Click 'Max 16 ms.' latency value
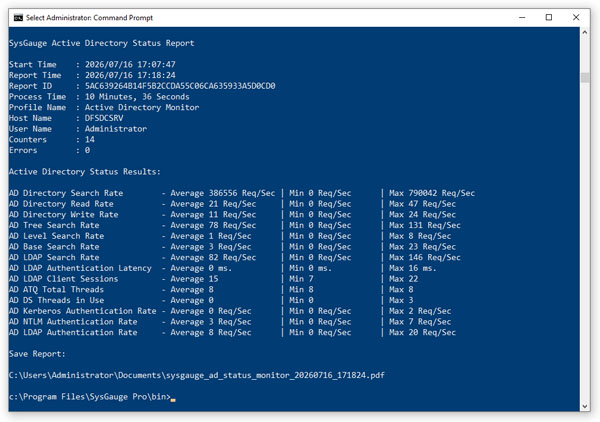 [413, 268]
